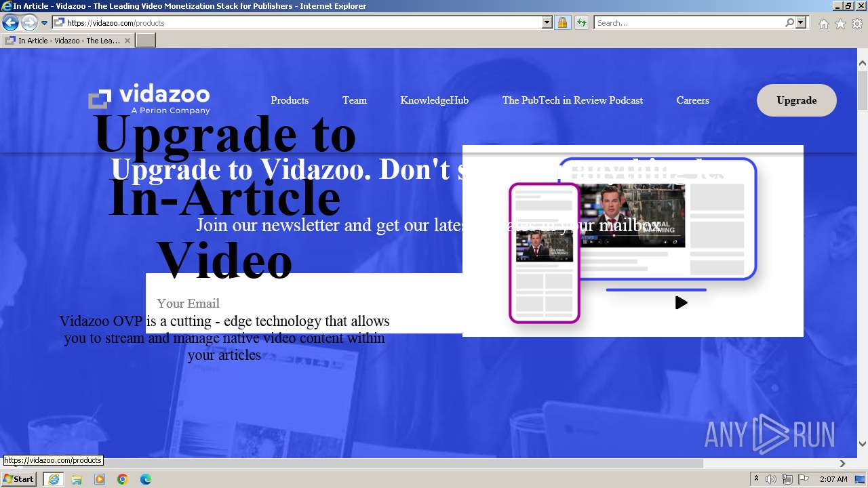Click the Vidazoo logo
868x488 pixels.
pyautogui.click(x=149, y=100)
